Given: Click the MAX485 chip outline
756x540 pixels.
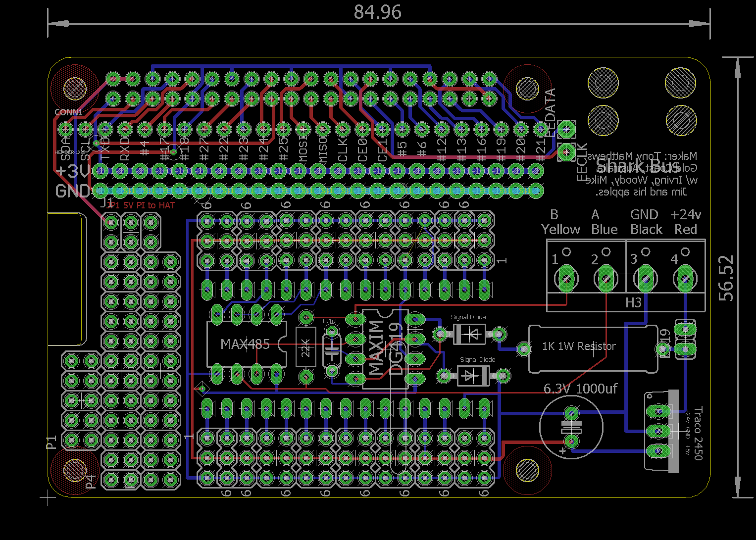Looking at the screenshot, I should pos(246,344).
